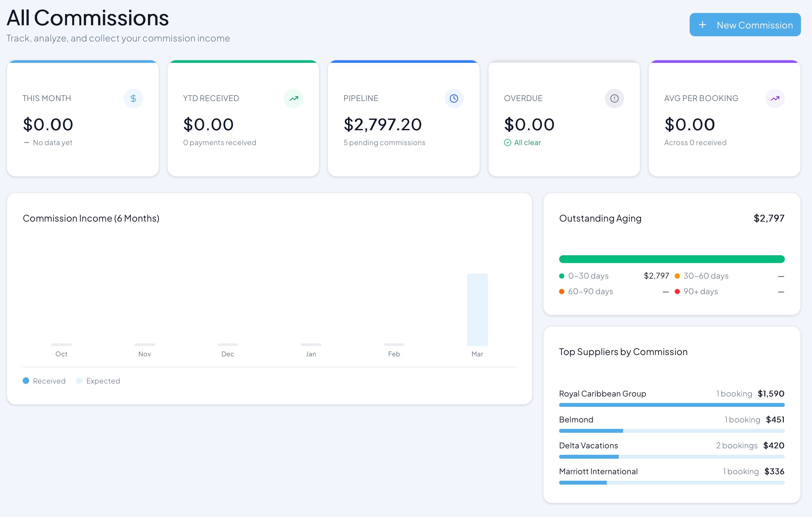The height and width of the screenshot is (517, 812).
Task: Click the dollar icon on This Month card
Action: (x=133, y=98)
